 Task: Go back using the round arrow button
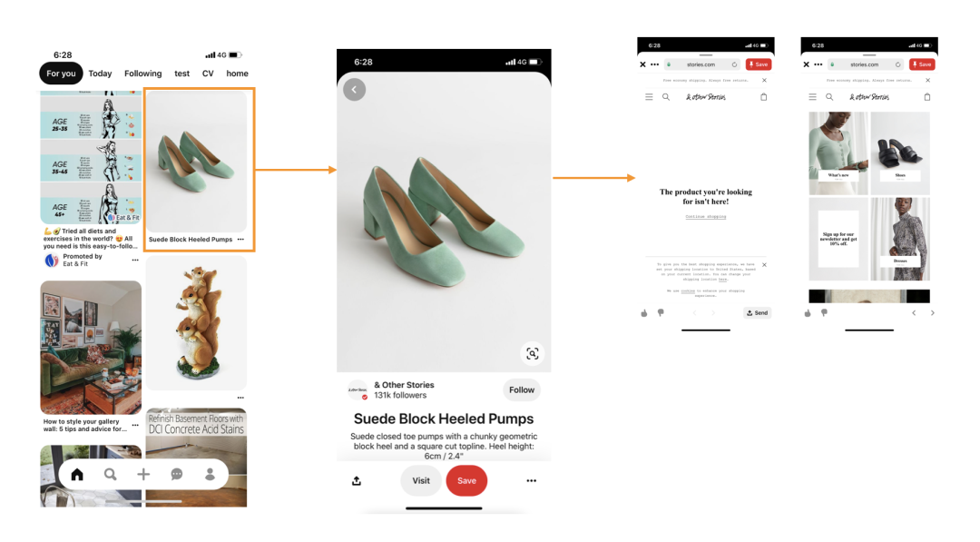(355, 89)
